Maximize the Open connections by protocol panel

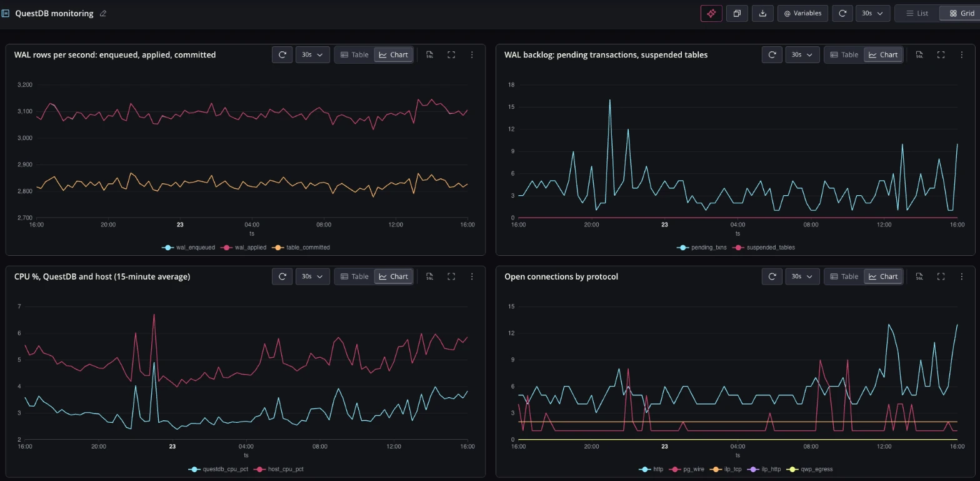click(x=941, y=276)
